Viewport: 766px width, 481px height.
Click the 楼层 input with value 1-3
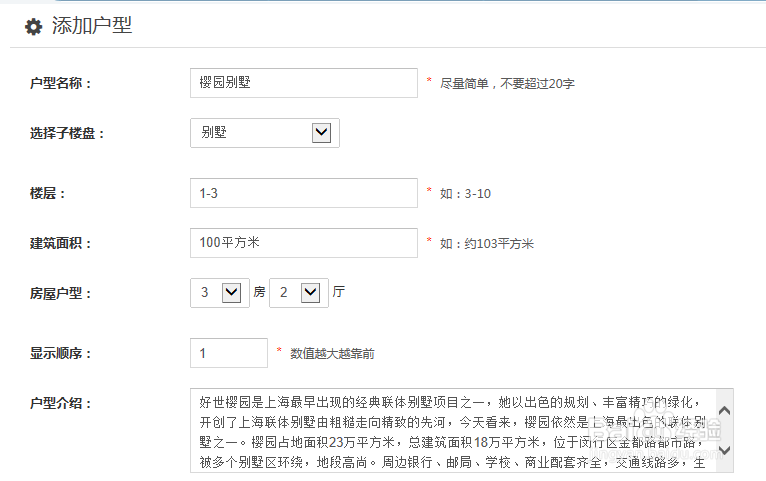tap(304, 193)
